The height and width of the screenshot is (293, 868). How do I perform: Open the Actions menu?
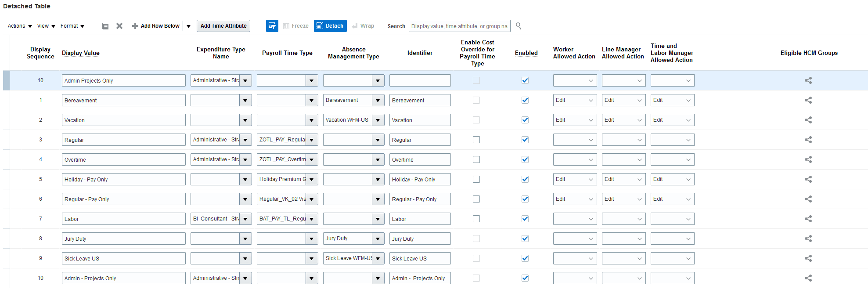pos(20,26)
